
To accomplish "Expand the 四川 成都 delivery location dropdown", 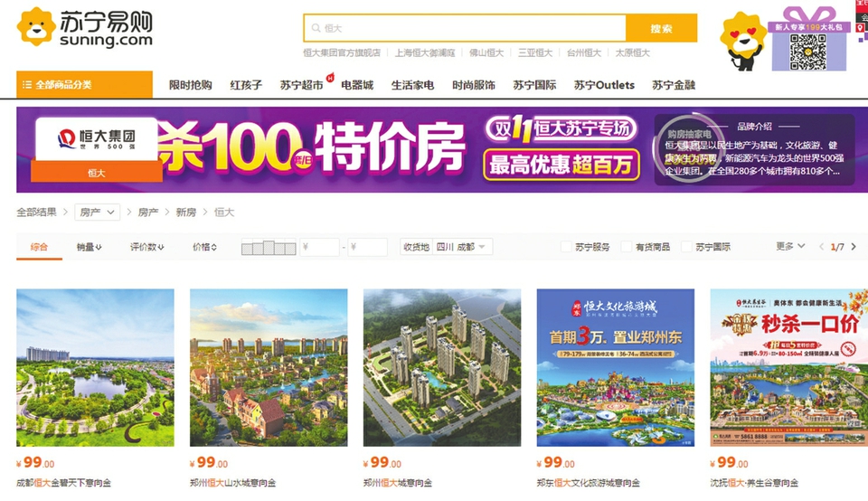I will (462, 247).
